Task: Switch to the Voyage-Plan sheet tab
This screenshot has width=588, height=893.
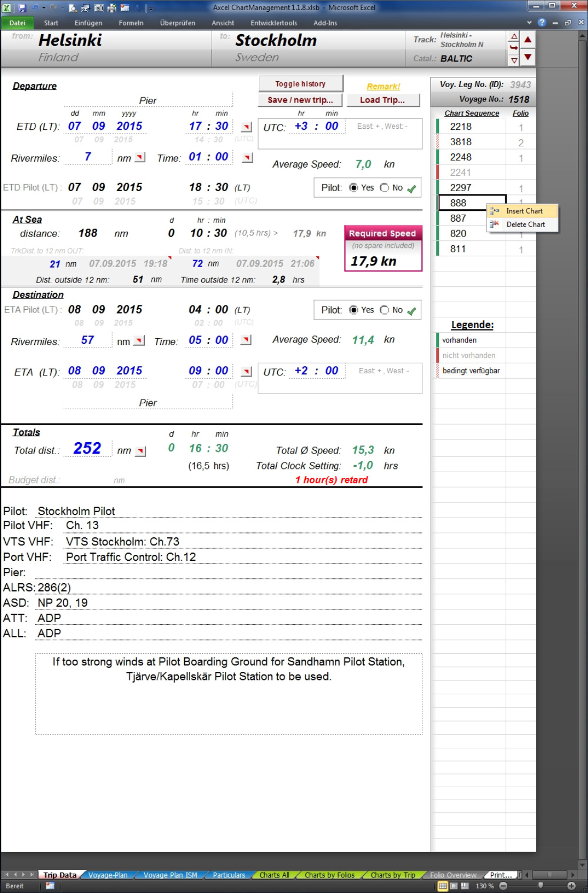Action: (x=108, y=875)
